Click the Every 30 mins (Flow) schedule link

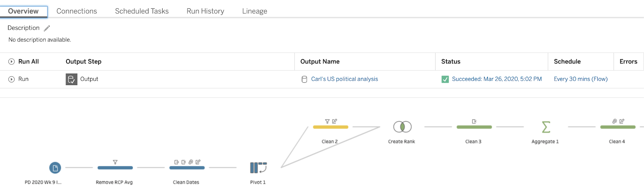pos(580,79)
